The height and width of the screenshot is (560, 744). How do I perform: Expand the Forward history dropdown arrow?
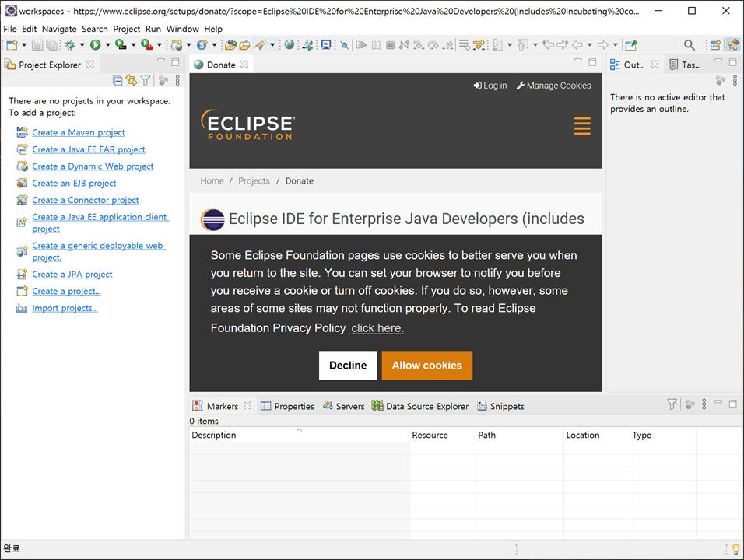pos(616,45)
